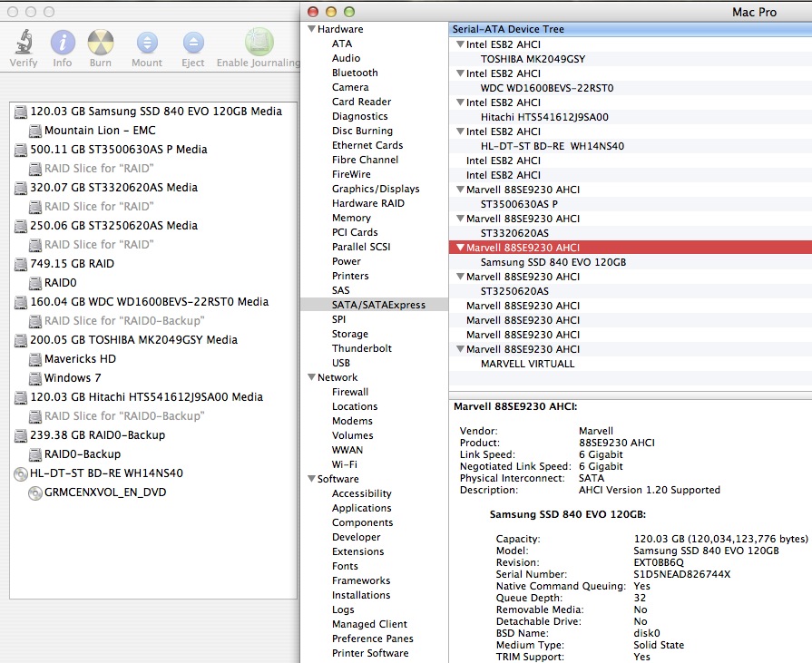Viewport: 812px width, 663px height.
Task: Select Graphics/Displays in the sidebar
Action: (x=376, y=189)
